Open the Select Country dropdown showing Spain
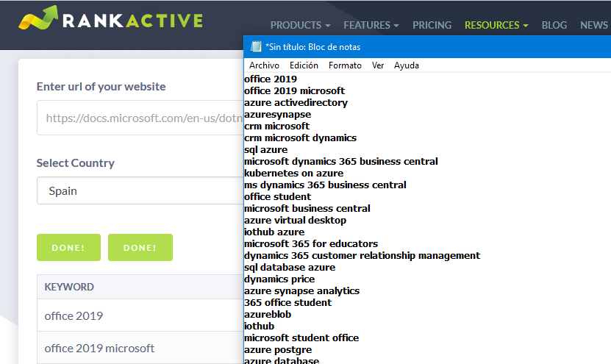This screenshot has height=364, width=611. (x=140, y=190)
